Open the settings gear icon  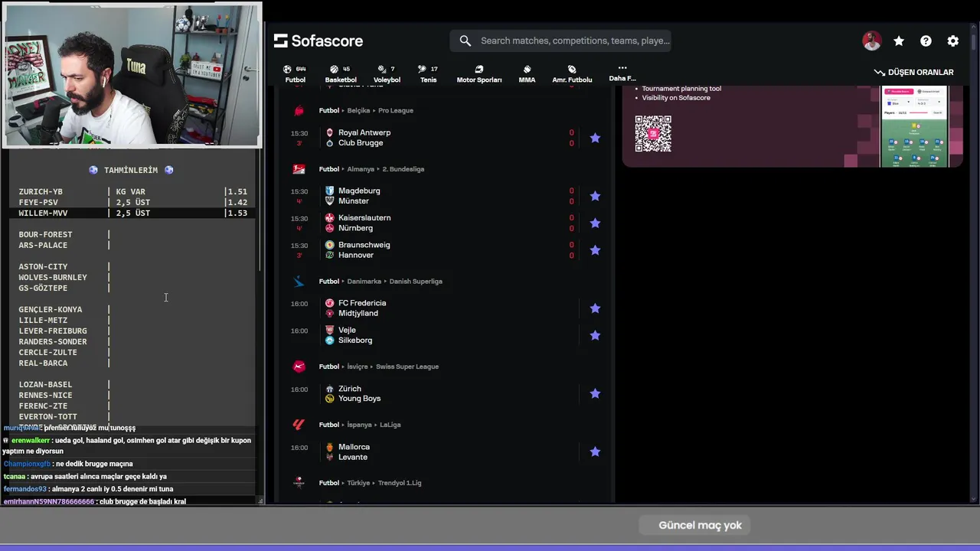tap(953, 41)
